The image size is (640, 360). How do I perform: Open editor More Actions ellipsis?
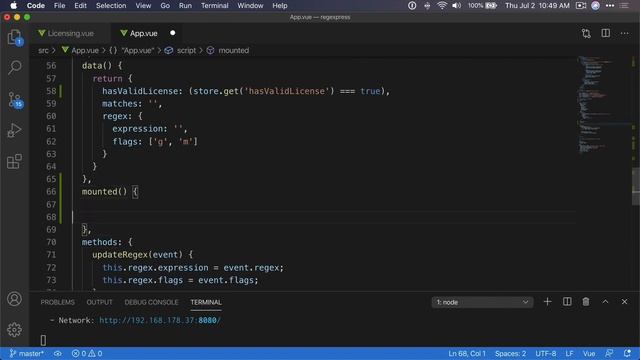pos(624,33)
